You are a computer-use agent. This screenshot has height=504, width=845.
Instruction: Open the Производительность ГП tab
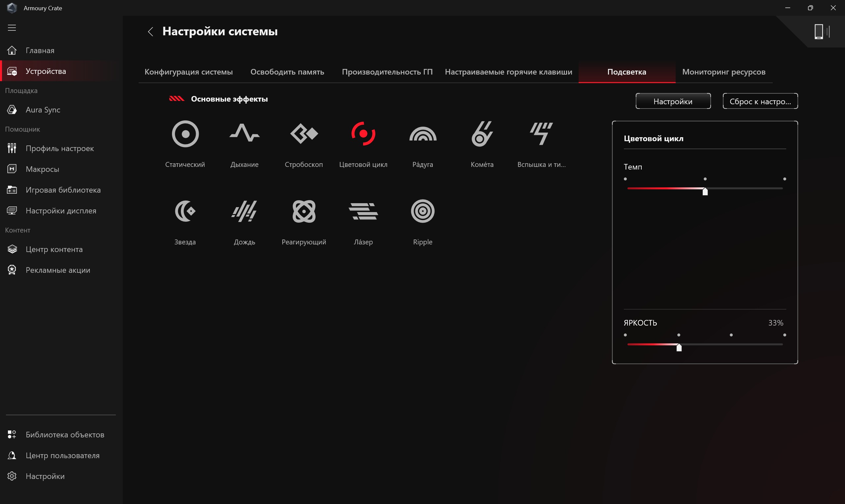pos(387,72)
